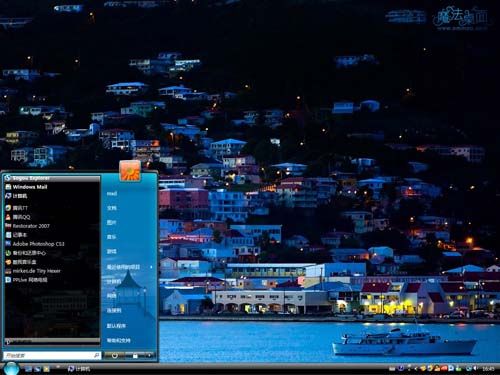The width and height of the screenshot is (500, 375).
Task: Open the shutdown options arrow menu
Action: 149,356
